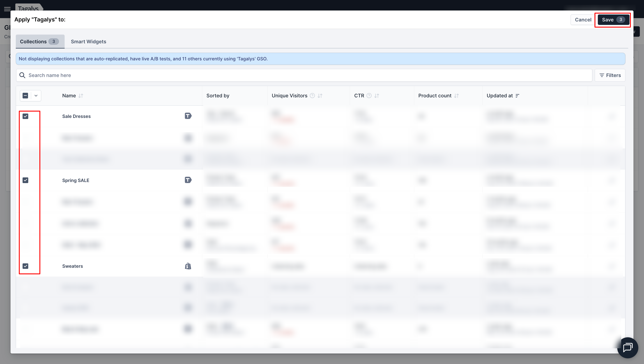Screen dimensions: 644x364
Task: Sort by Updated at icon
Action: click(517, 96)
